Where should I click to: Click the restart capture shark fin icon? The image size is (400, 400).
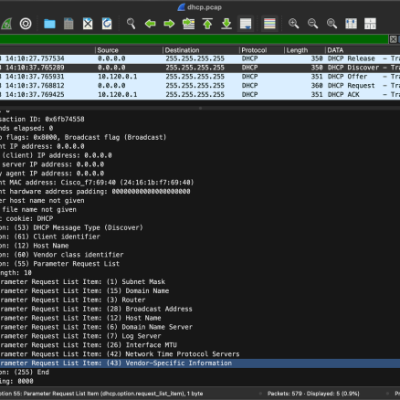6,24
